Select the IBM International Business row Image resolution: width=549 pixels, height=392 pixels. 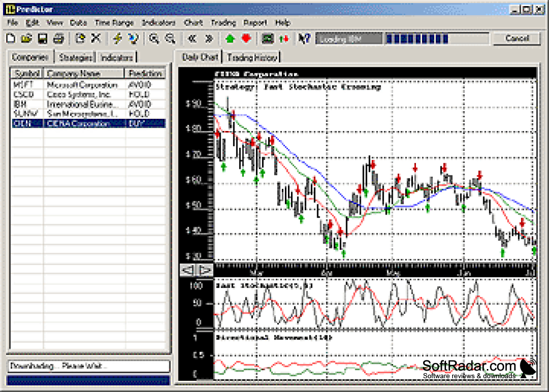[x=89, y=104]
